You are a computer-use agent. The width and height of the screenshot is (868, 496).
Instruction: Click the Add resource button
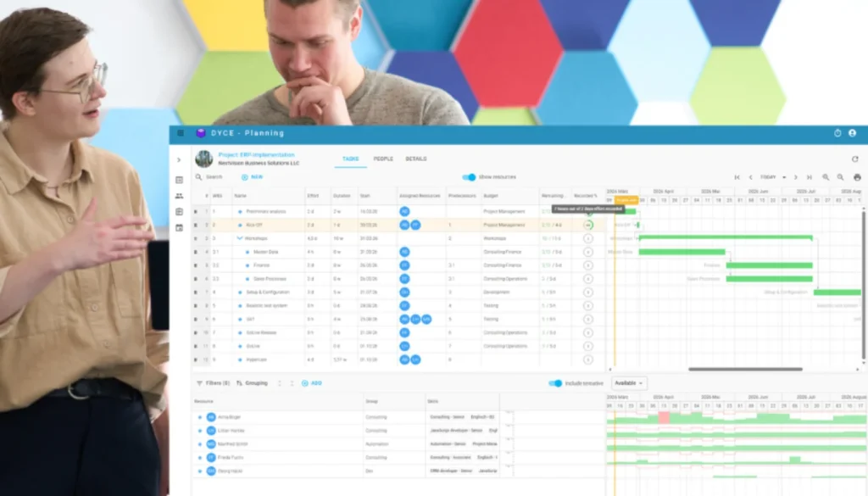click(x=312, y=383)
